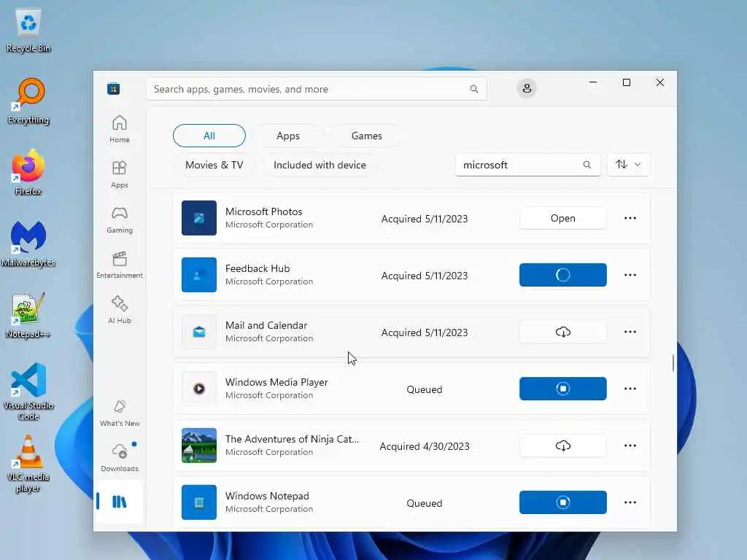Click the Mail and Calendar app thumbnail
Screen dimensions: 747x560
point(199,332)
